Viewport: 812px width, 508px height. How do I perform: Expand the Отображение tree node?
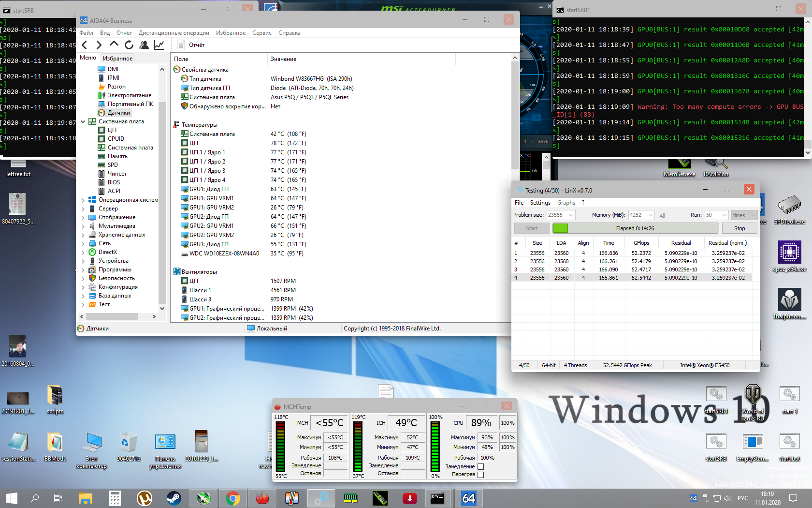83,217
